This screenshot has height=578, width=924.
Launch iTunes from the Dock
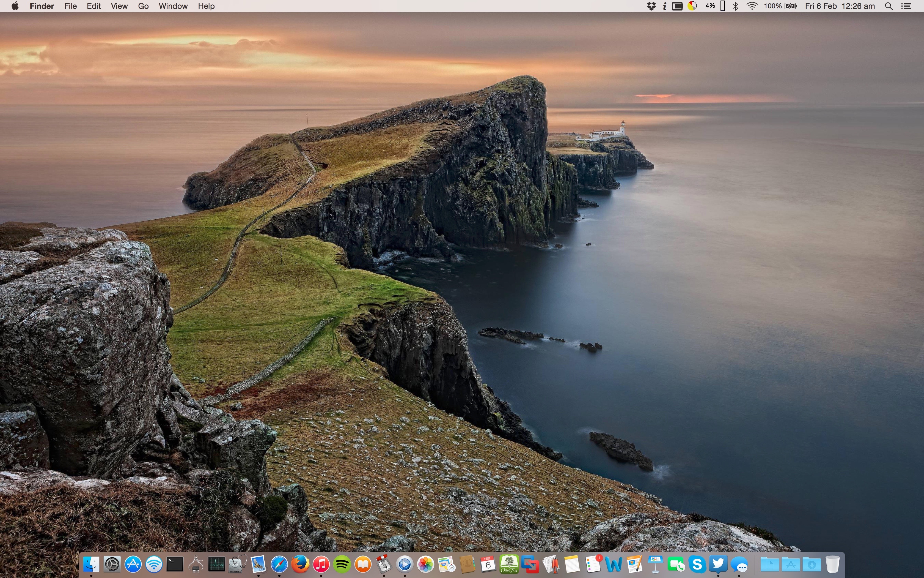coord(321,564)
